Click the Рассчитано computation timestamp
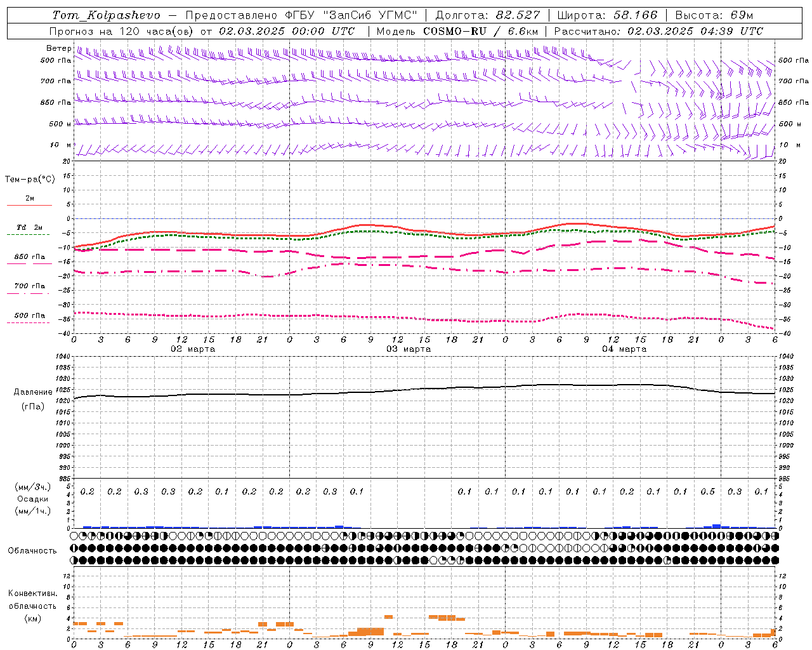The height and width of the screenshot is (650, 812). tap(658, 31)
